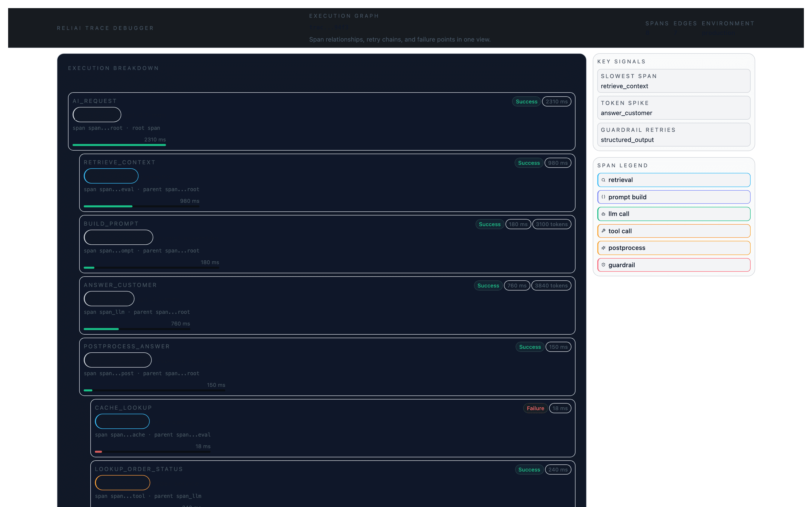
Task: Click the magnifier icon beside retrieval legend
Action: 603,180
